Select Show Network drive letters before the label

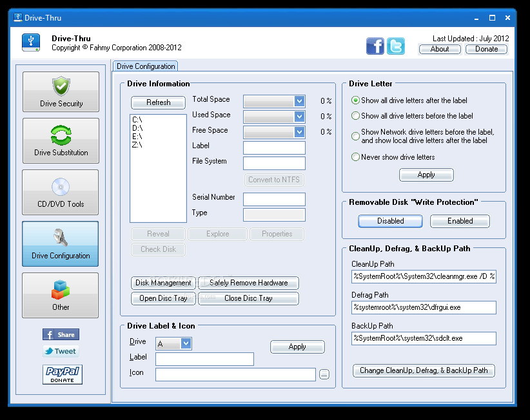[x=423, y=136]
